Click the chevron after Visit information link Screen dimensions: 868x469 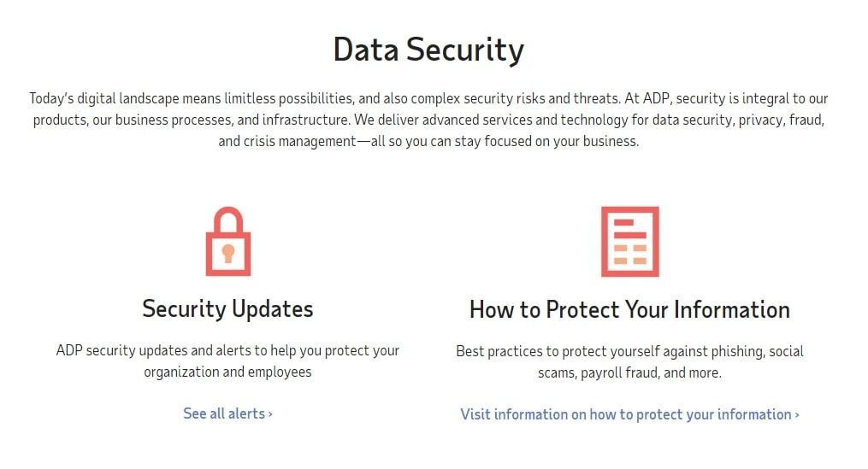click(x=797, y=414)
